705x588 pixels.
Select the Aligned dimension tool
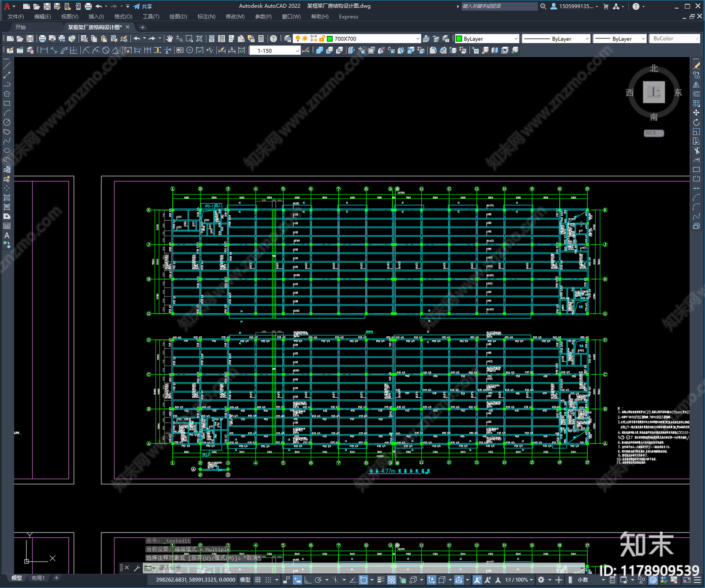(54, 50)
